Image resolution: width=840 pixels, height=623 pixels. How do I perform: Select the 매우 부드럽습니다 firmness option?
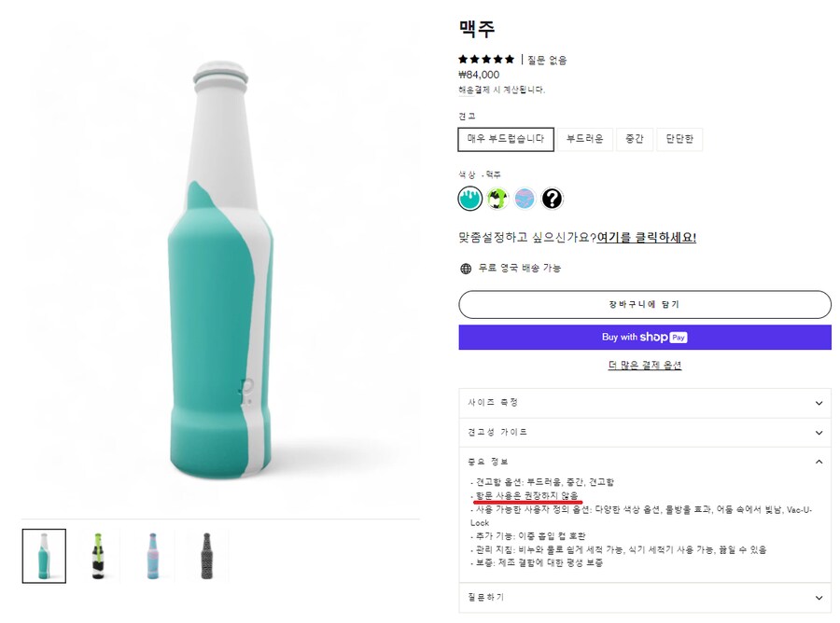point(506,140)
